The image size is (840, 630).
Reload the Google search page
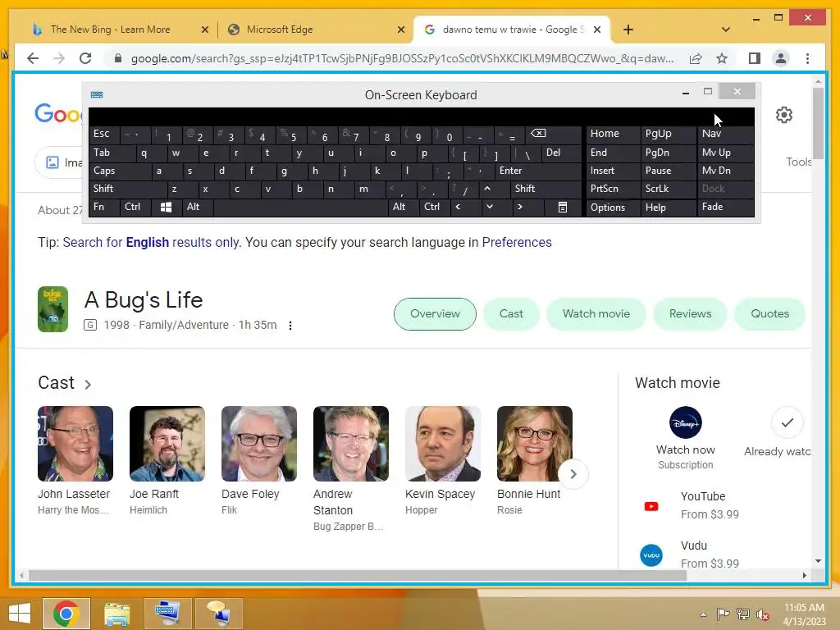85,58
